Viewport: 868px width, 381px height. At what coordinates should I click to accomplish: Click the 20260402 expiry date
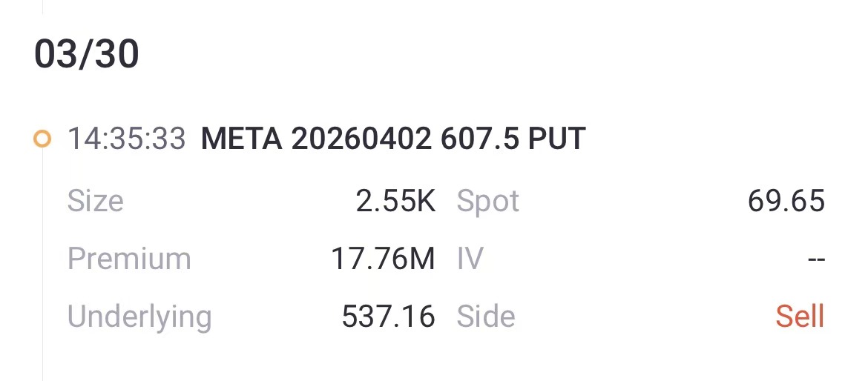point(362,139)
